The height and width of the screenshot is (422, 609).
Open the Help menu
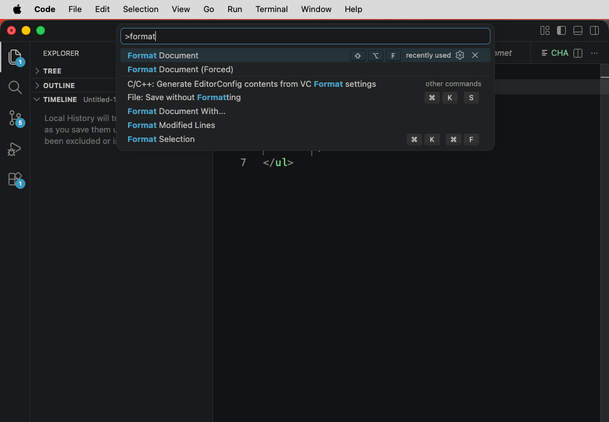point(353,9)
